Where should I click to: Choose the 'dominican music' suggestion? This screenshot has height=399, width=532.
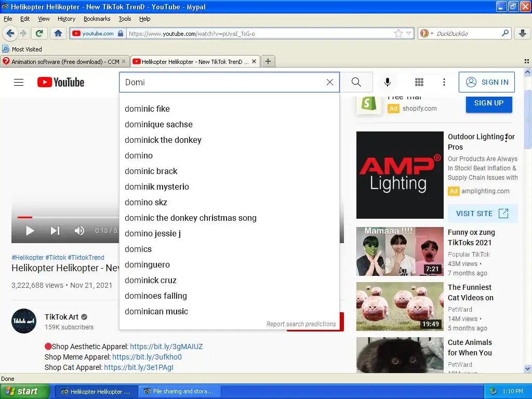(229, 312)
